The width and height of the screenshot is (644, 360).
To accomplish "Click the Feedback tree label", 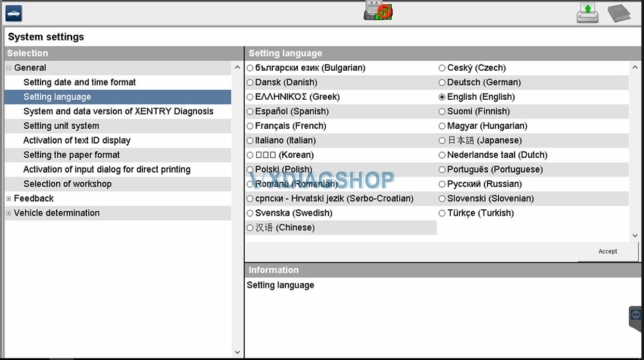I will tap(33, 198).
